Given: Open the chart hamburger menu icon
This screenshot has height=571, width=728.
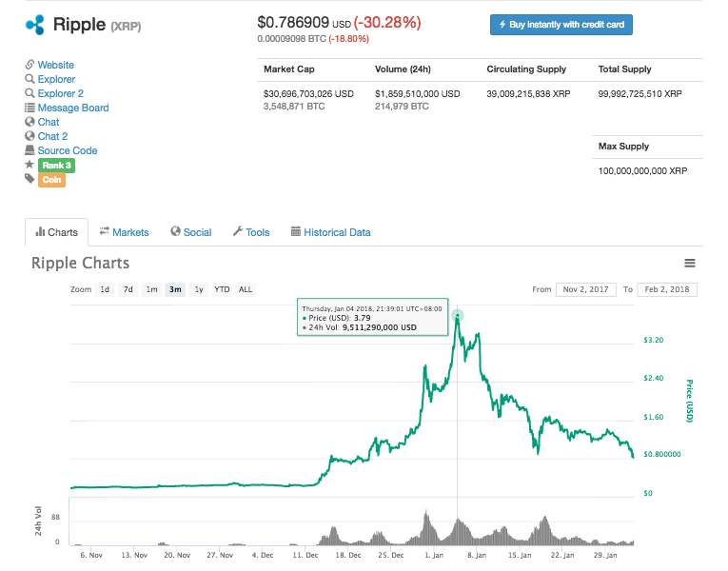Looking at the screenshot, I should pyautogui.click(x=690, y=264).
